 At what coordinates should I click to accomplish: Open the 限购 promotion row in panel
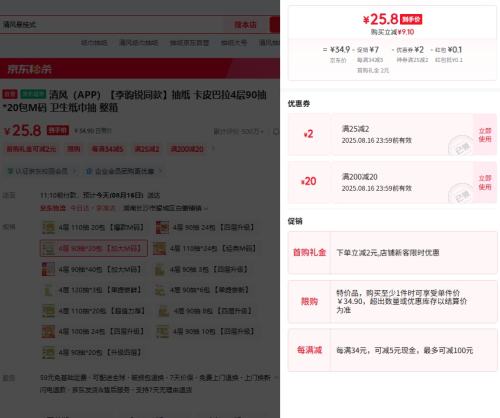coord(392,302)
